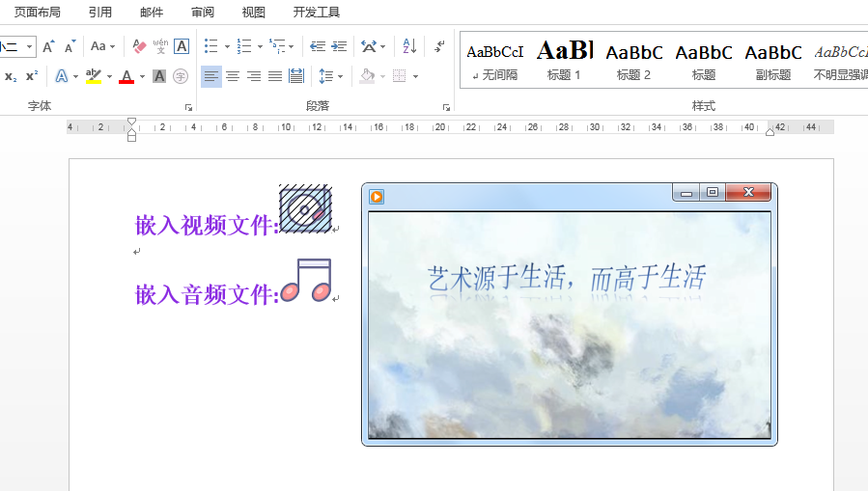868x491 pixels.
Task: Click the Multilevel List icon
Action: point(277,46)
